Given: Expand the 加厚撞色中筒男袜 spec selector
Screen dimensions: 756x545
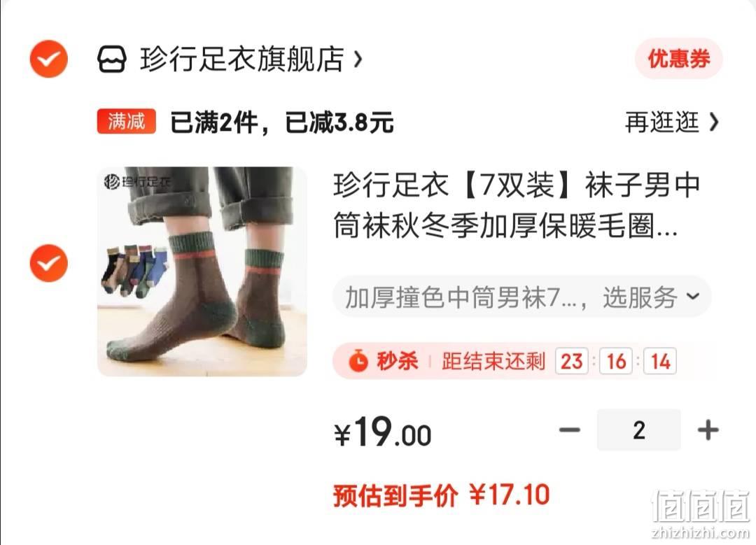Looking at the screenshot, I should point(522,297).
